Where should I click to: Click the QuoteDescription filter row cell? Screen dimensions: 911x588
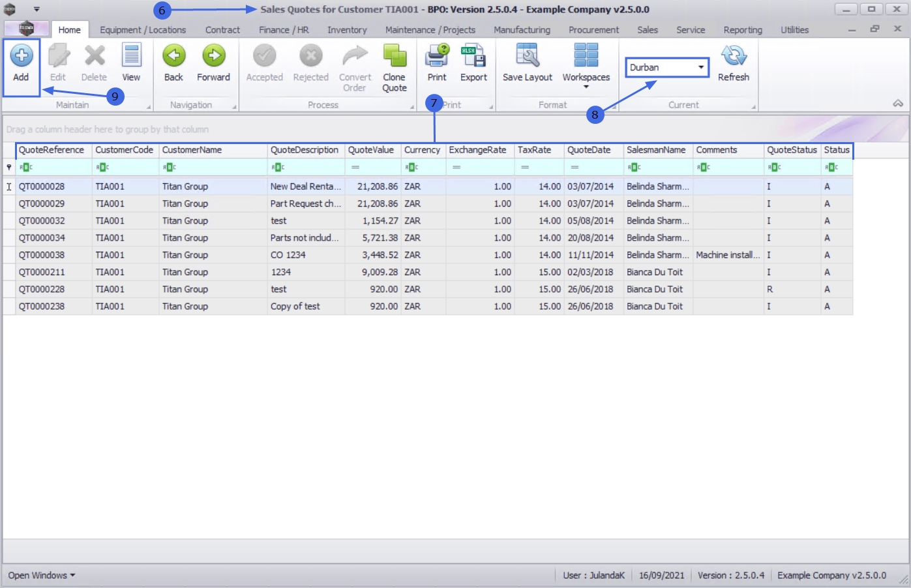[306, 168]
